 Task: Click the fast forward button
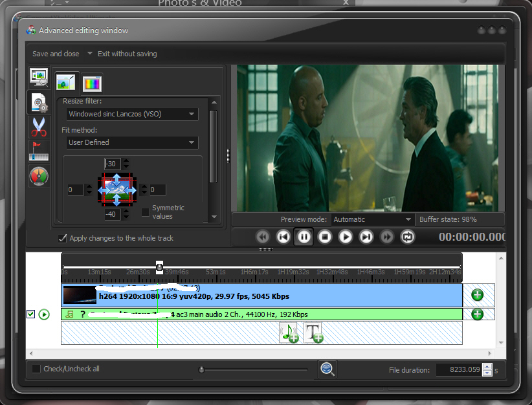[x=387, y=237]
